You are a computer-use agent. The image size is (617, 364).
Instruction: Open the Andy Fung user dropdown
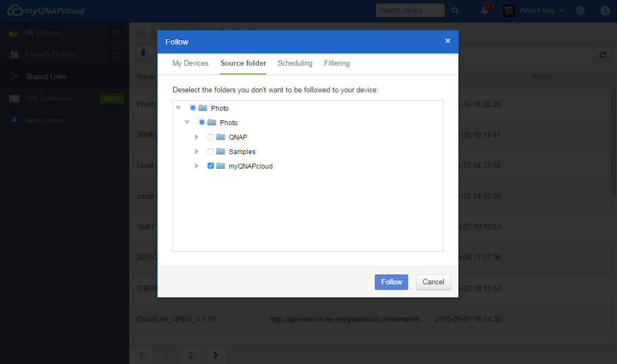533,11
